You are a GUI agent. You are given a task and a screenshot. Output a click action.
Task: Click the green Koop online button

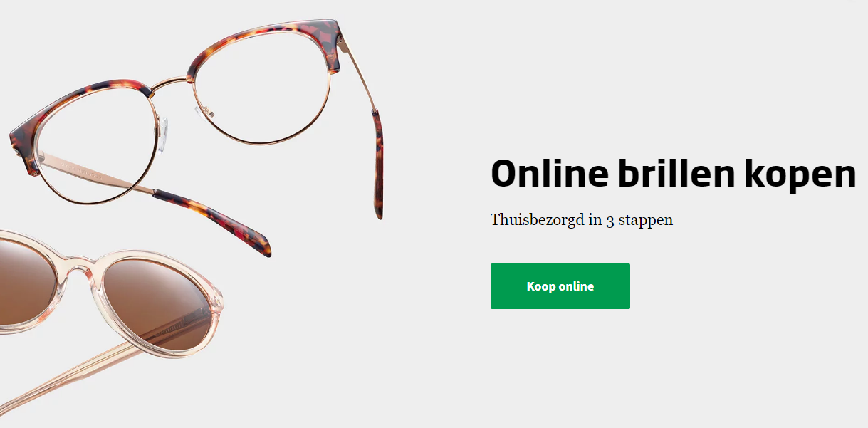click(x=560, y=286)
